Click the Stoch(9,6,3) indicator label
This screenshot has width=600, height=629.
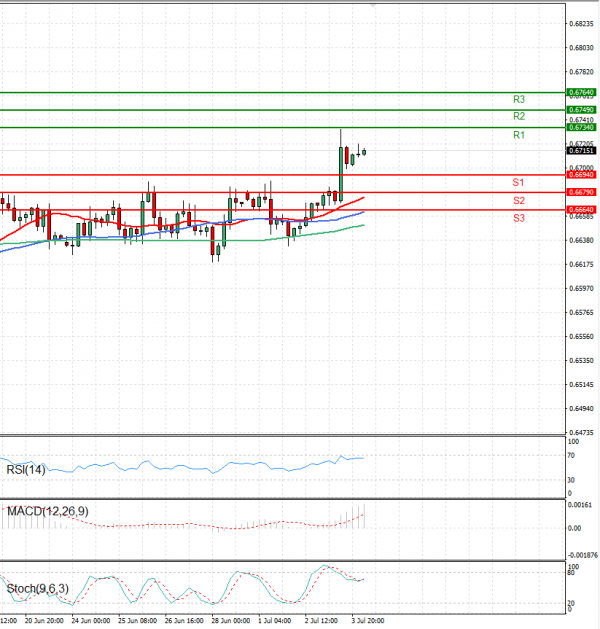(x=38, y=589)
